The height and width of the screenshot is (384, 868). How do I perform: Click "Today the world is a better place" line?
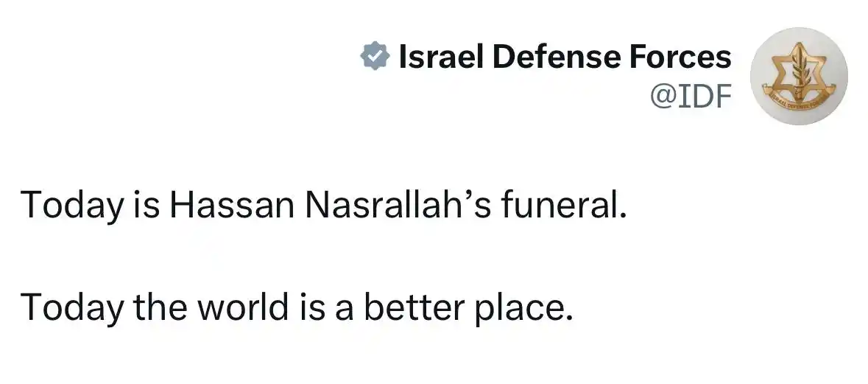pyautogui.click(x=296, y=307)
